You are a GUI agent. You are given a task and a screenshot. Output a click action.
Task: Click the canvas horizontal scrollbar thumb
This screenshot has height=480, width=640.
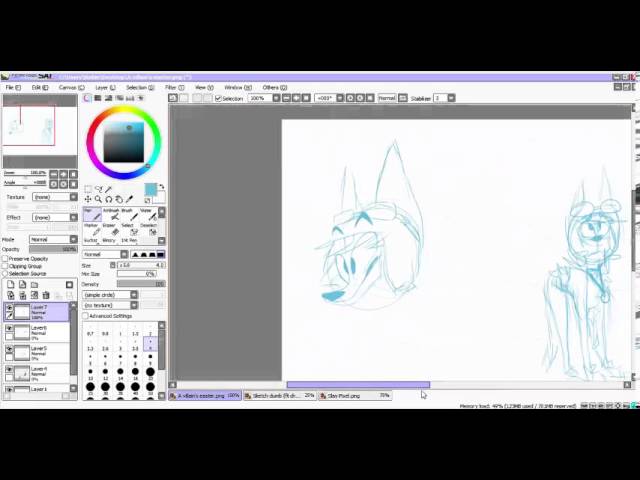point(358,384)
